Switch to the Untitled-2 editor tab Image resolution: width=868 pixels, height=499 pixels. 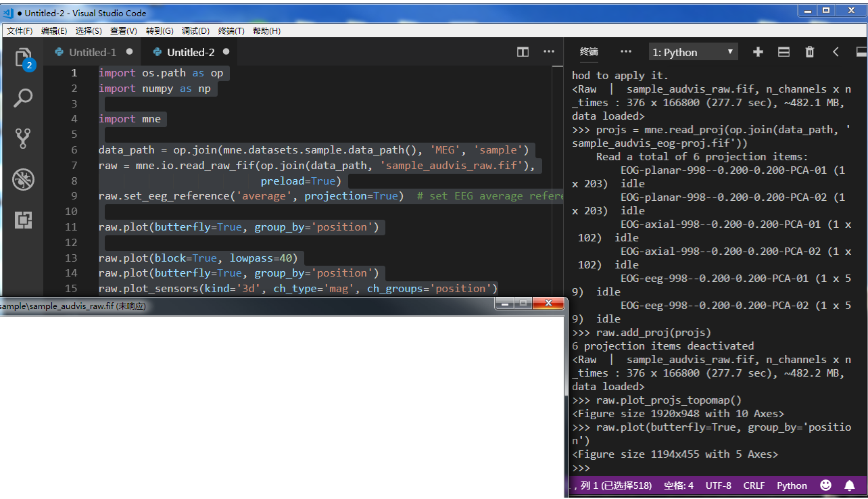191,52
